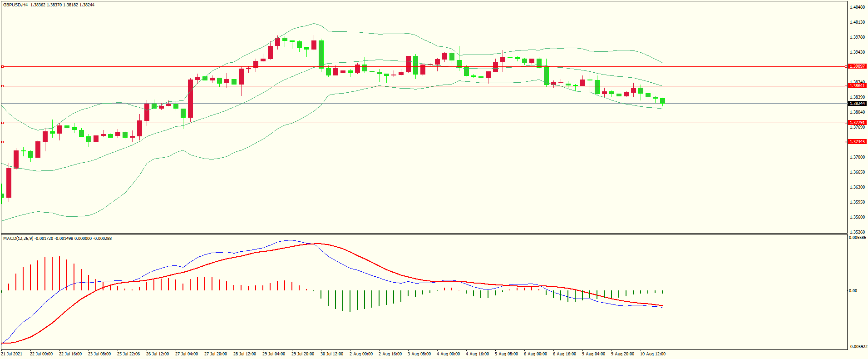
Task: Click the 1.40130 price axis label
Action: point(857,22)
